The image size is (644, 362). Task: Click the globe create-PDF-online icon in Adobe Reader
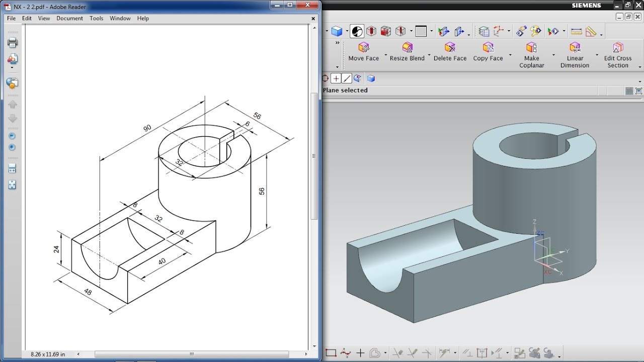pos(13,83)
